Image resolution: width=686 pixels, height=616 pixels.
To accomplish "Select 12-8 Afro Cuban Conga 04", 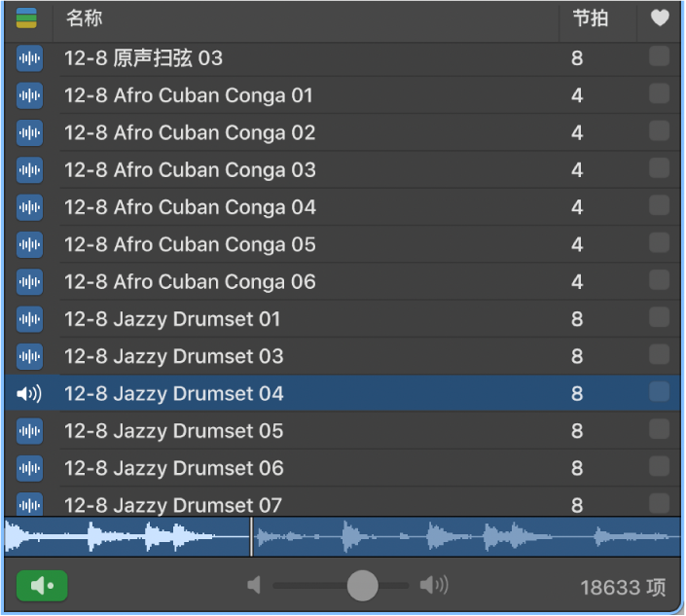I will tap(190, 207).
